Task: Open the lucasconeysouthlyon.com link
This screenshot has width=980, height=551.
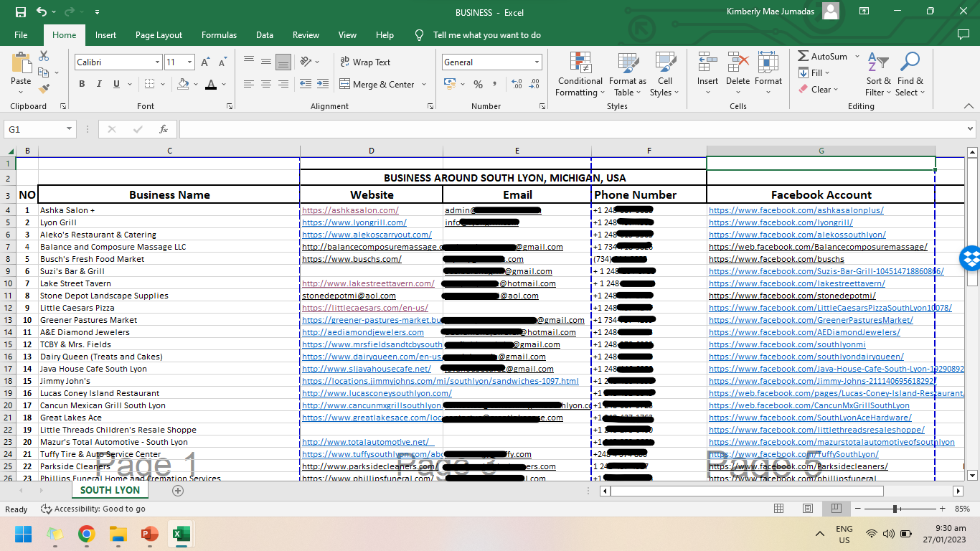Action: (377, 393)
